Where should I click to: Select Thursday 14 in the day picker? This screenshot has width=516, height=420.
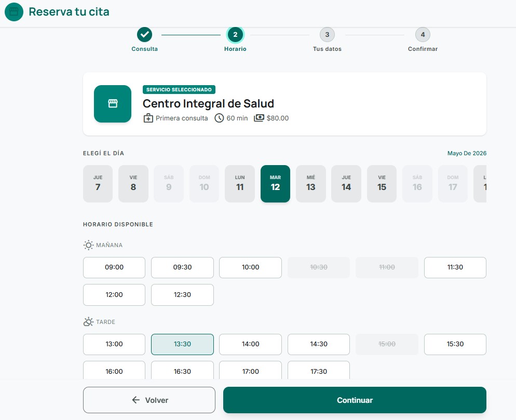[346, 184]
